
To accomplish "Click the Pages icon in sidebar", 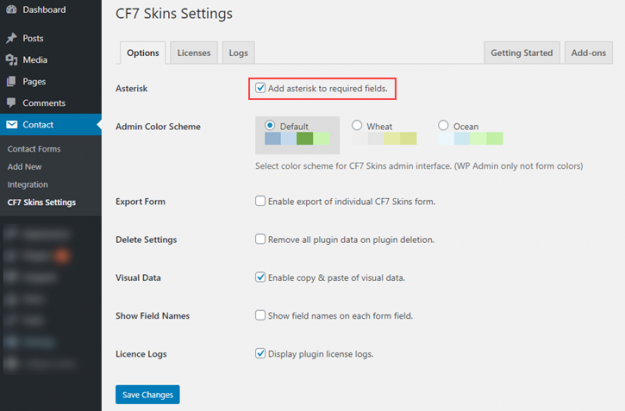I will 11,81.
